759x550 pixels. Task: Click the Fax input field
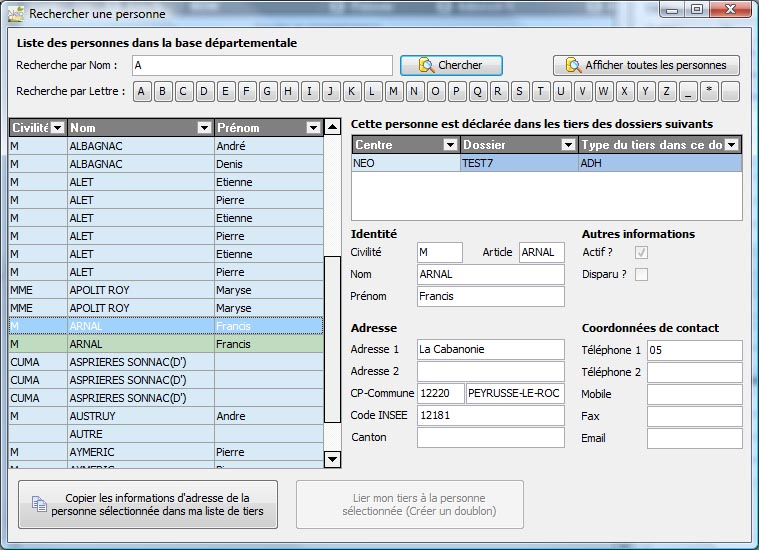[695, 416]
